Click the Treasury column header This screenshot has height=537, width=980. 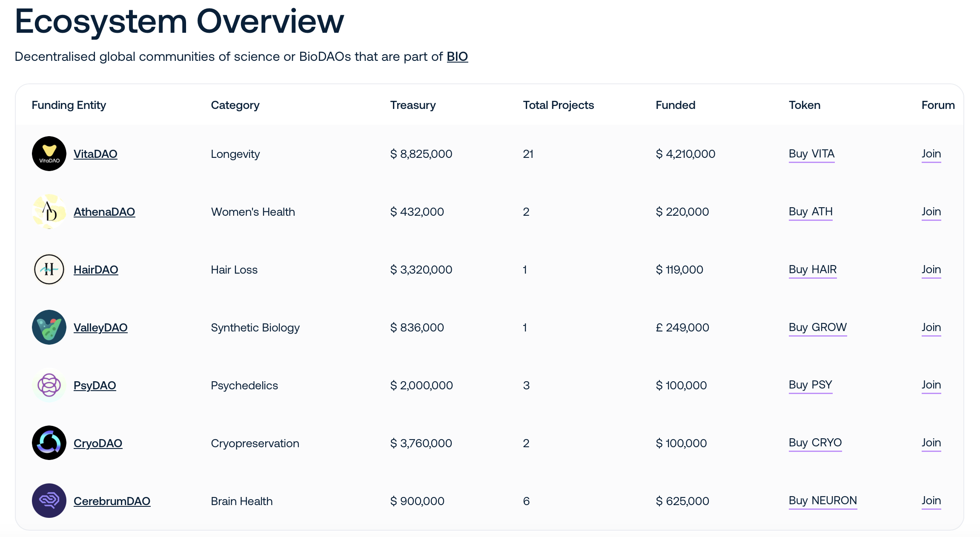pyautogui.click(x=413, y=105)
